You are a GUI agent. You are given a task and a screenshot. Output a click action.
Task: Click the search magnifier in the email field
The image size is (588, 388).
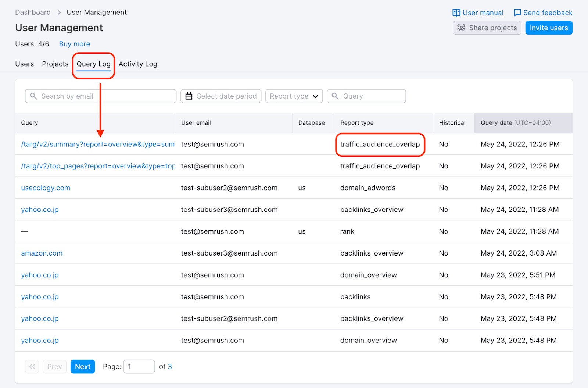(33, 96)
